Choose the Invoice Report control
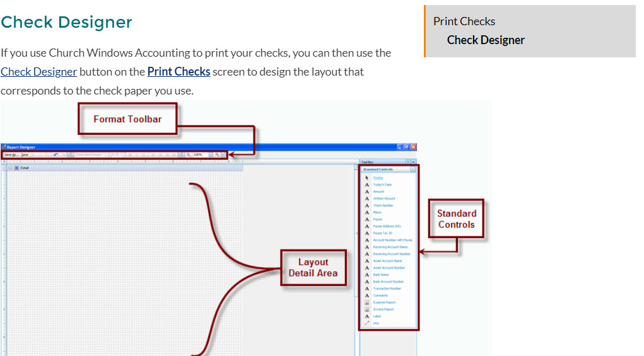The width and height of the screenshot is (644, 356). pos(383,309)
